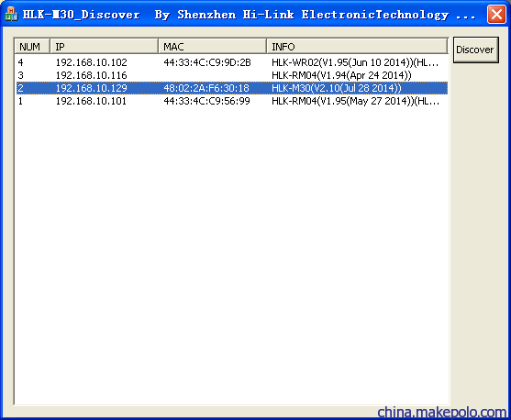Select the highlighted row 192.168.10.129
Screen dimensions: 511x420
tap(232, 88)
